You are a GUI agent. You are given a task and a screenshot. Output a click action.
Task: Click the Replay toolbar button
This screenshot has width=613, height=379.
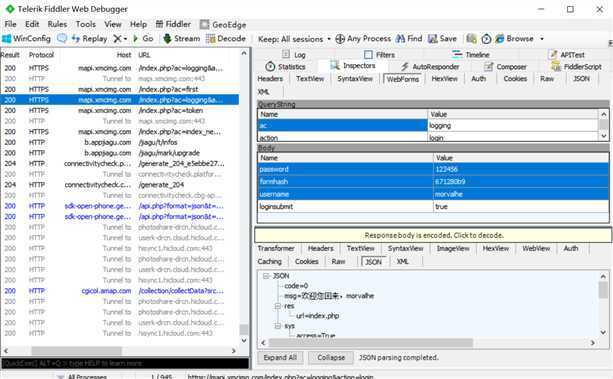[90, 38]
